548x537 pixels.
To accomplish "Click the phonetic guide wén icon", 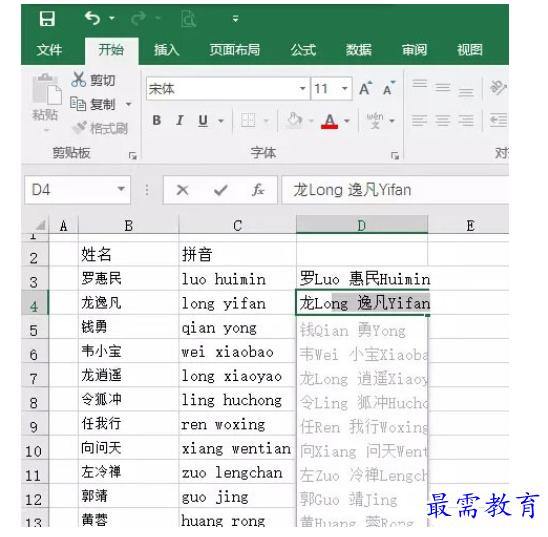I will [x=375, y=121].
